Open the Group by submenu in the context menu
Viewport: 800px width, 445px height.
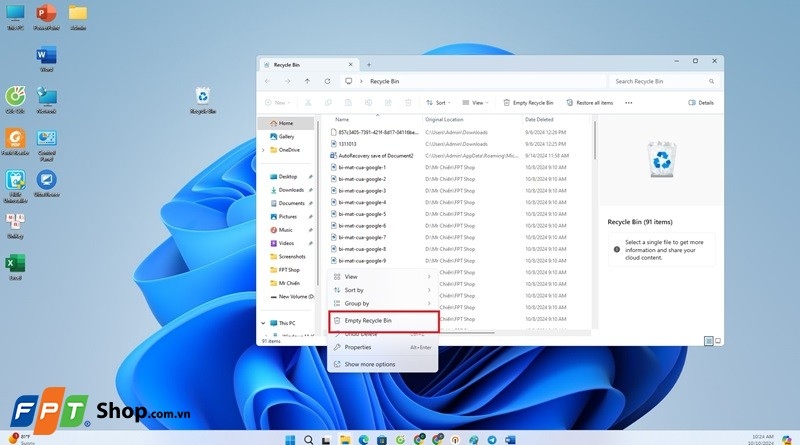click(383, 303)
